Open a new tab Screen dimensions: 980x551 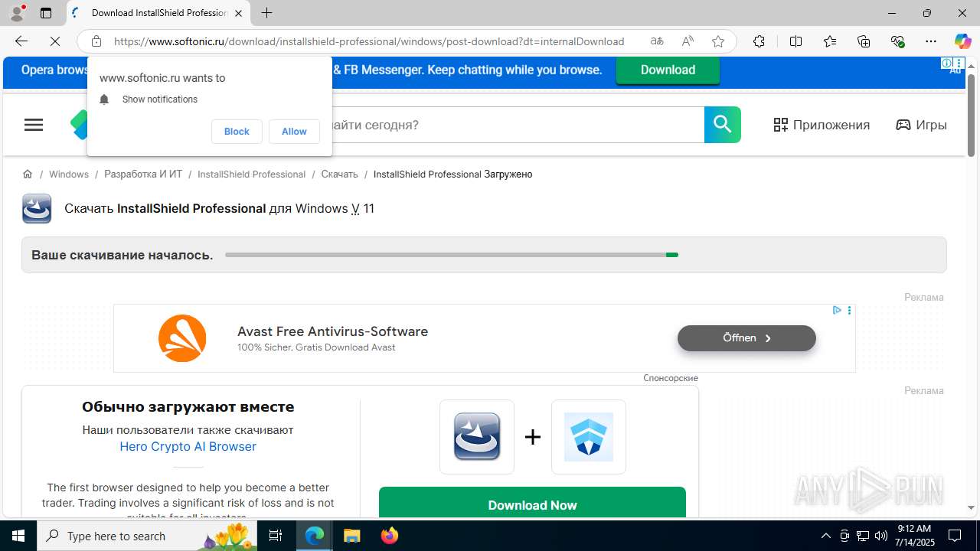[x=266, y=13]
